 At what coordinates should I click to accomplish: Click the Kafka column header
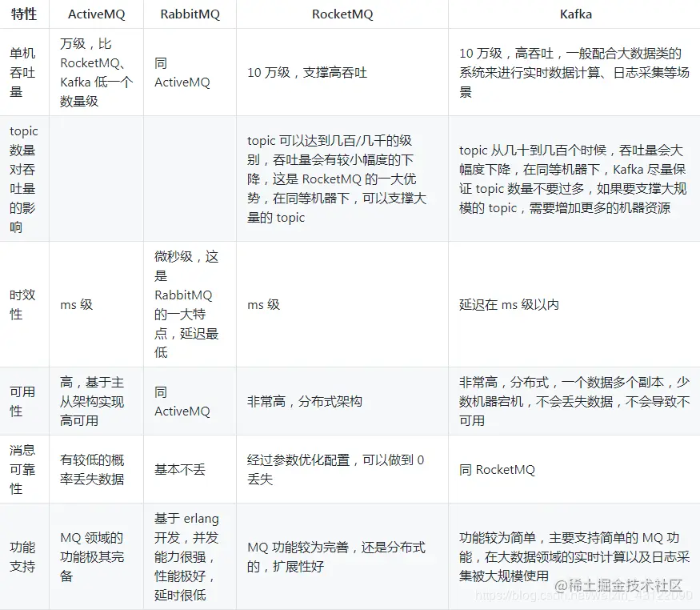[575, 14]
